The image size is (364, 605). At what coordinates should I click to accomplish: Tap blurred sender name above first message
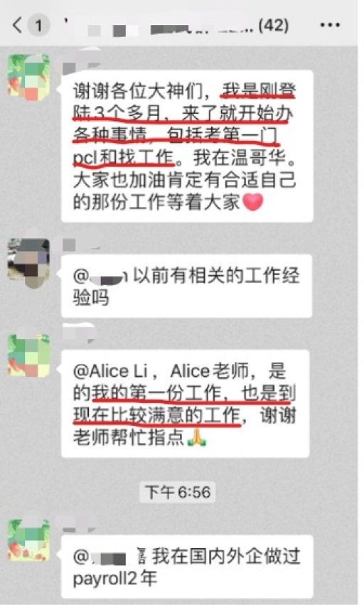click(79, 65)
